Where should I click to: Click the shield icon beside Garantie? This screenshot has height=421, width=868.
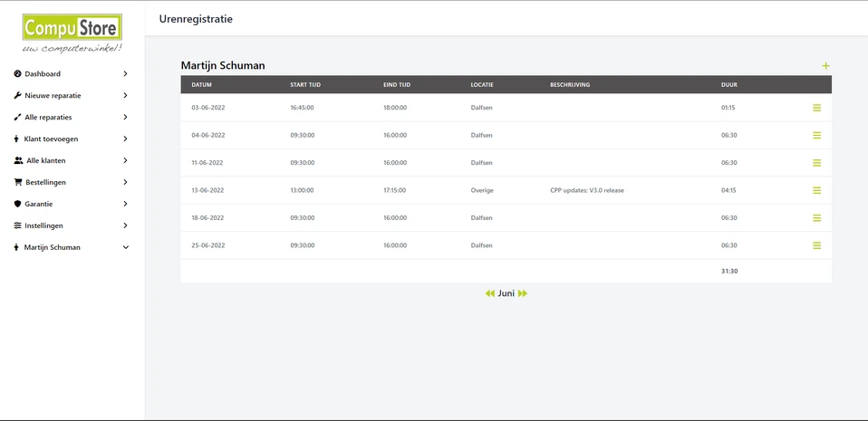click(17, 204)
